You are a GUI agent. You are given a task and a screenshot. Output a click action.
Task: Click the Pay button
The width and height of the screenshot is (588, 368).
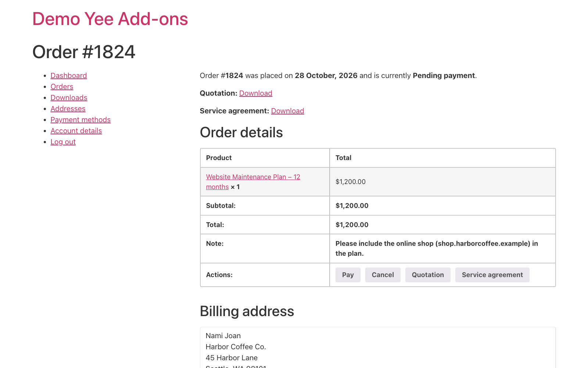(348, 275)
